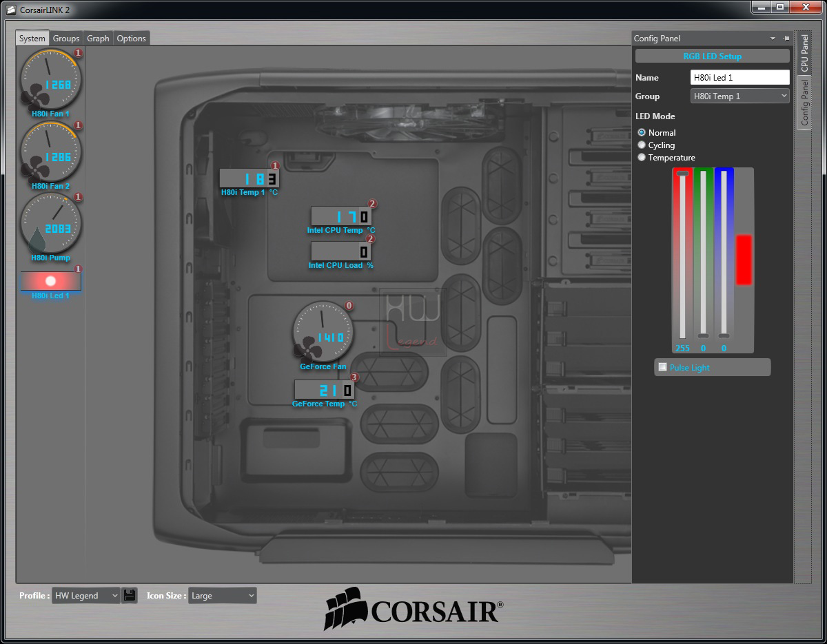
Task: Switch to the Graph tab
Action: coord(98,39)
